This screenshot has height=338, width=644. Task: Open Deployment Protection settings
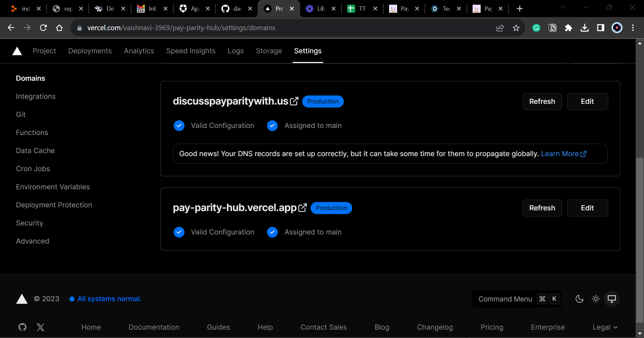54,205
